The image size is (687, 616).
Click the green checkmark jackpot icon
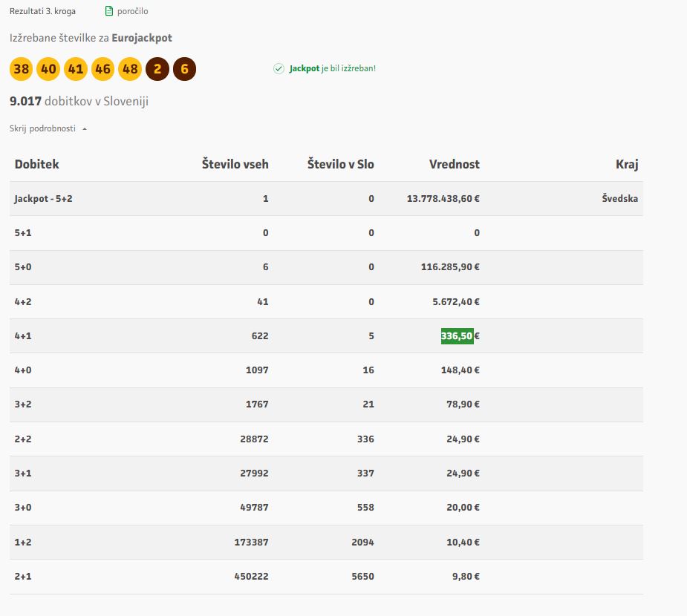click(279, 68)
